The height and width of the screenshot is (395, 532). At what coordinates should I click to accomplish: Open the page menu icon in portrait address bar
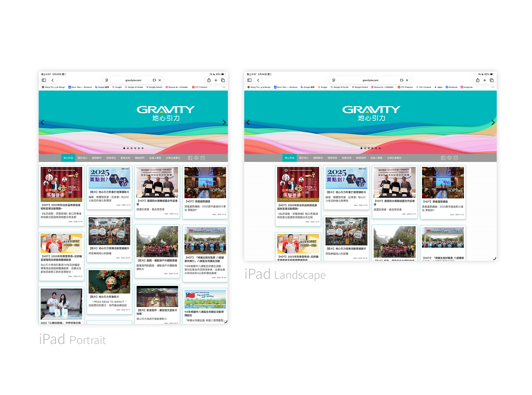click(107, 80)
